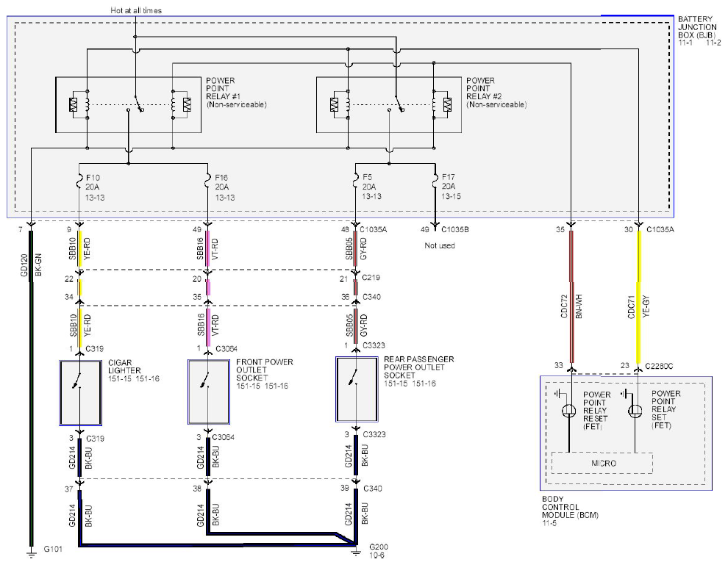Screen dimensions: 728x565
Task: Click the C2280C connector label
Action: pyautogui.click(x=659, y=366)
